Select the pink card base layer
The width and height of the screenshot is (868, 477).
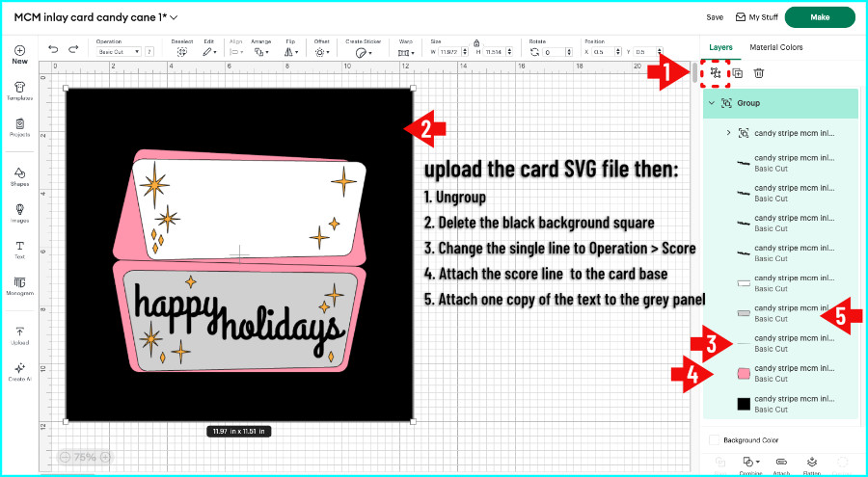[780, 374]
